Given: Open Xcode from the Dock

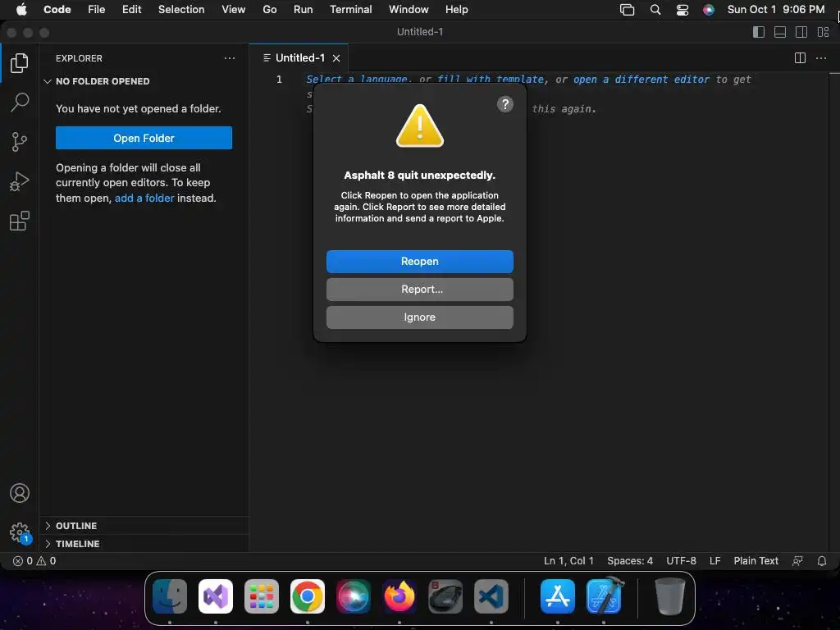Looking at the screenshot, I should click(x=605, y=596).
